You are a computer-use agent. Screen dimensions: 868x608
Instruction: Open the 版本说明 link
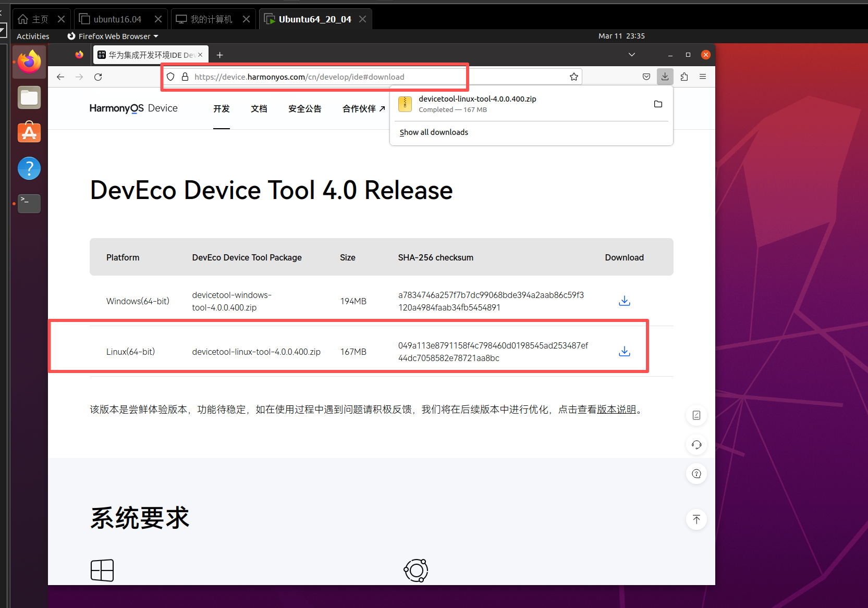pos(617,410)
